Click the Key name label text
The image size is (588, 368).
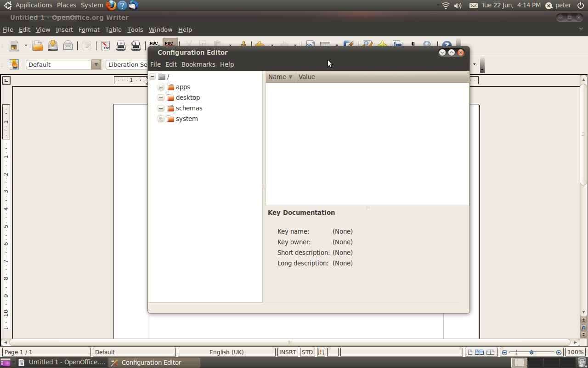click(293, 231)
